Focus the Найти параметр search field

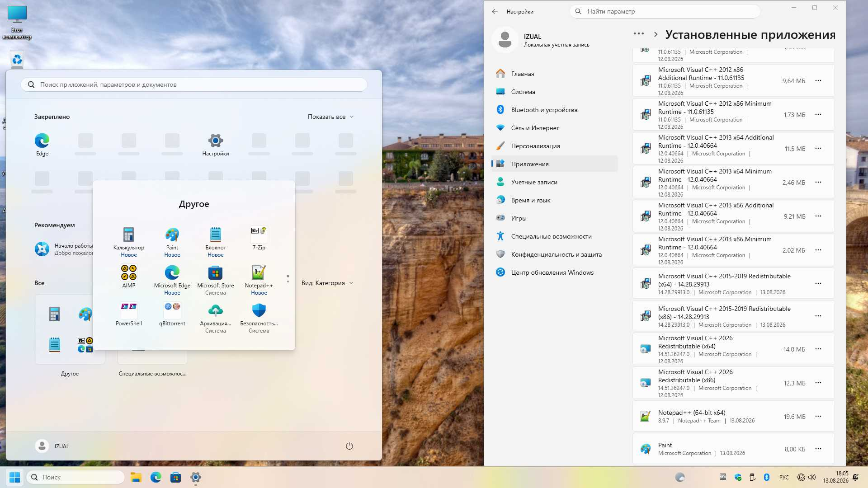point(665,11)
